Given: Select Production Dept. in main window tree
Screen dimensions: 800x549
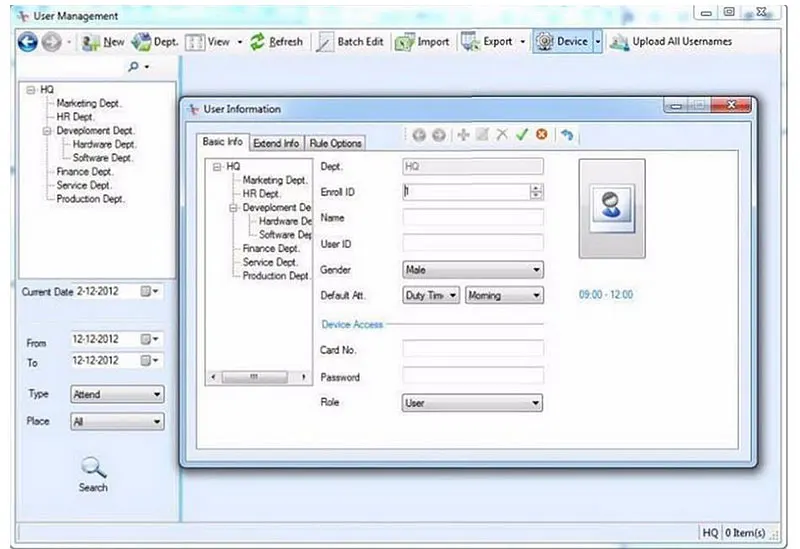Looking at the screenshot, I should tap(90, 199).
